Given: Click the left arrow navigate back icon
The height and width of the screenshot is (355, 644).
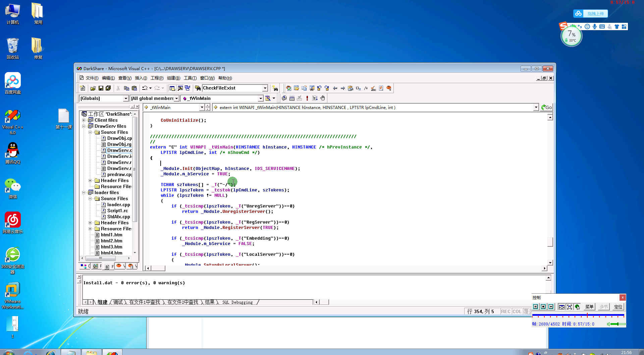Looking at the screenshot, I should (x=335, y=88).
